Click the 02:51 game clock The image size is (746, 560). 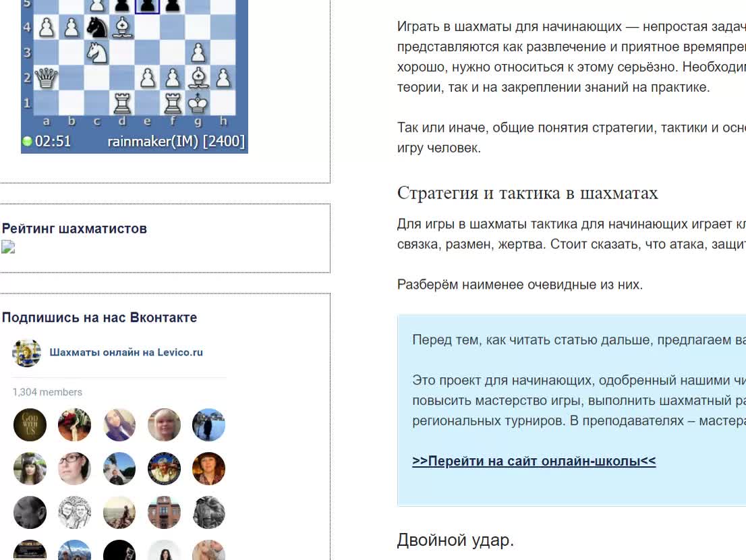tap(53, 141)
